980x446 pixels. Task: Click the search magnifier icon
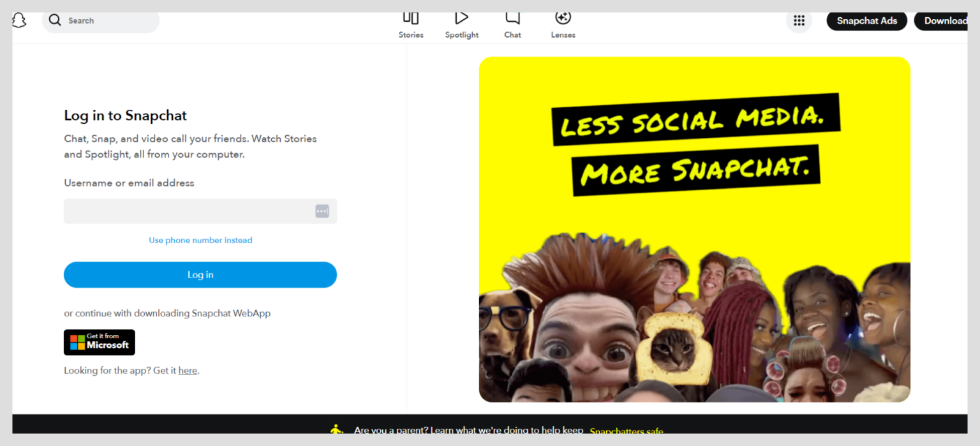[55, 20]
